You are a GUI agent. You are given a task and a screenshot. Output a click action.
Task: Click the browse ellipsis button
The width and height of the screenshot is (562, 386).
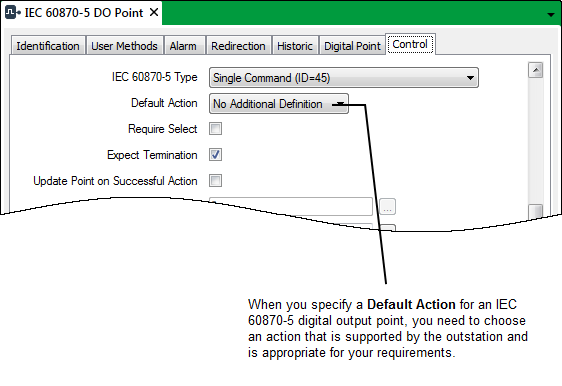[x=387, y=207]
